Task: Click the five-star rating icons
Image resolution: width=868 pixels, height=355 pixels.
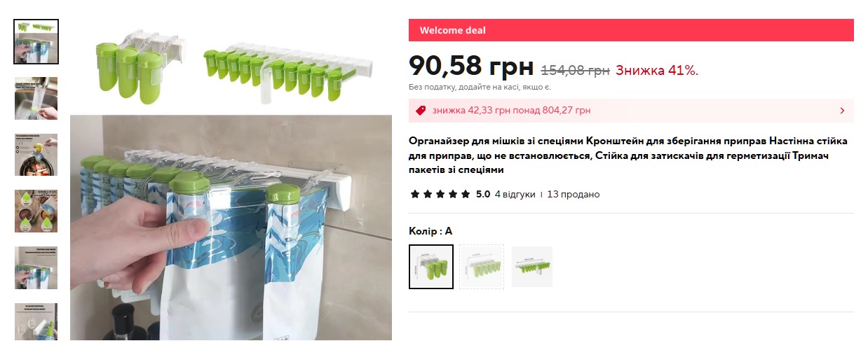Action: pos(440,194)
